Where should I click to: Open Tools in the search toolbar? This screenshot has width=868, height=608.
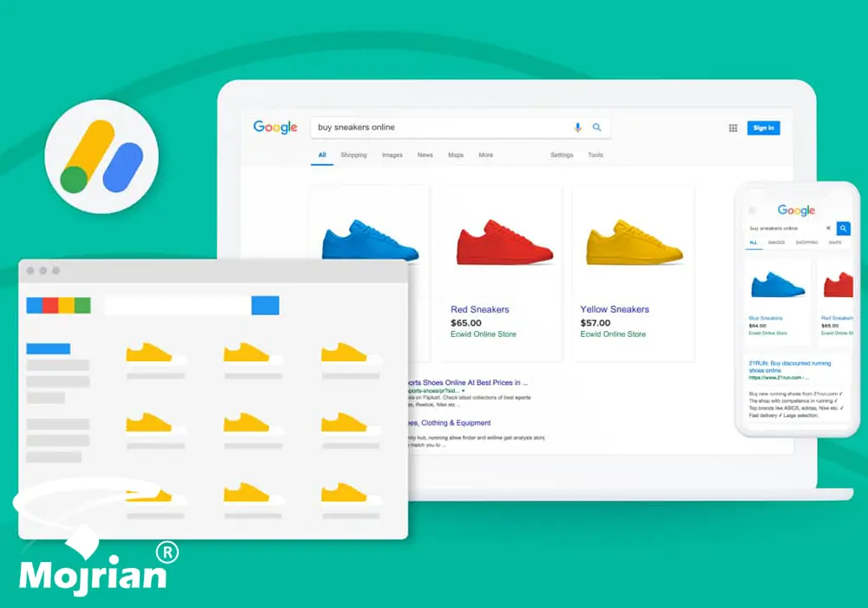click(x=595, y=155)
